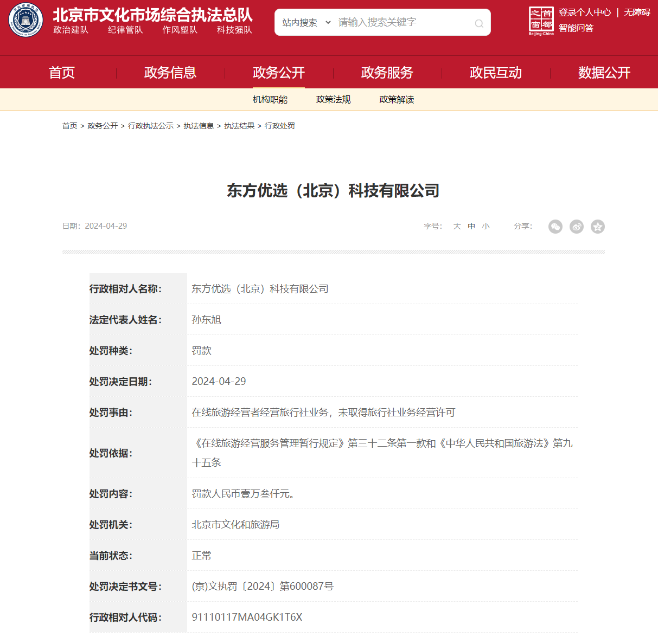Click the document number (京)文执罚〔2024〕第600087号
658x644 pixels.
click(x=263, y=587)
